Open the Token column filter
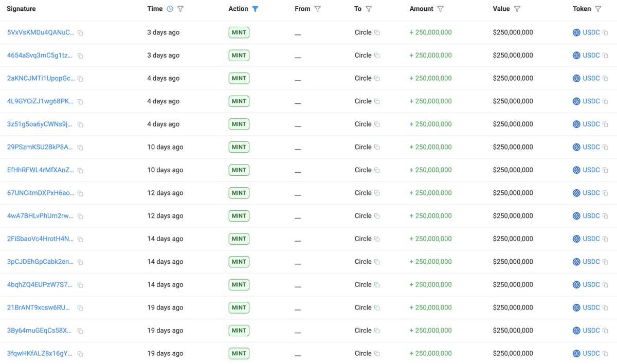Viewport: 617px width, 364px height. pyautogui.click(x=598, y=9)
